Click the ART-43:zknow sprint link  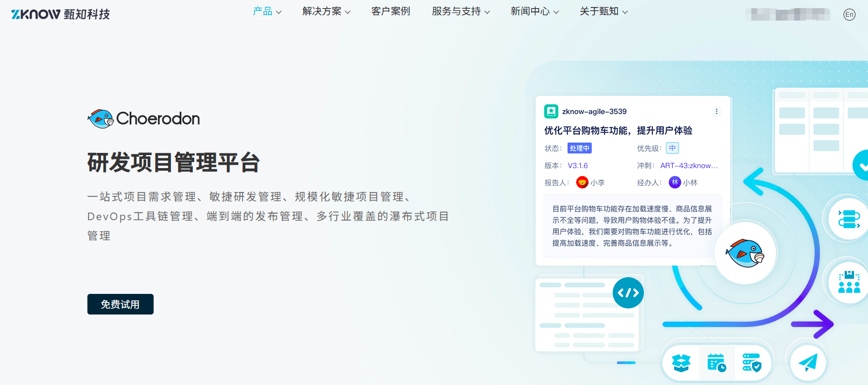coord(689,166)
